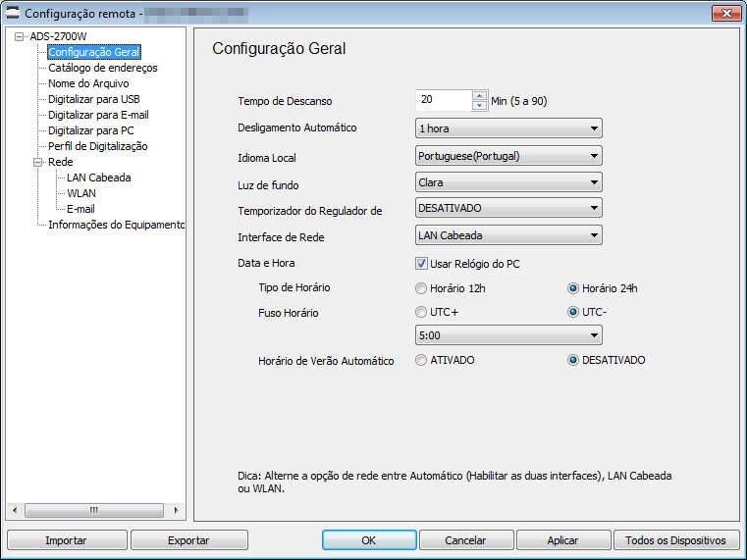Click the Todos os Dispositivos button
Screen dimensions: 747x560
pos(676,540)
